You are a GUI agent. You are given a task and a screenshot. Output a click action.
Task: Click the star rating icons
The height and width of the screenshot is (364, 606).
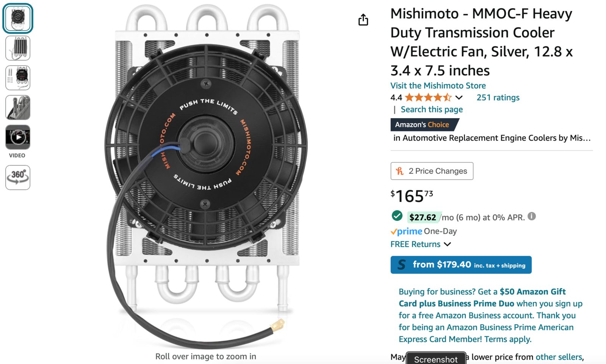pyautogui.click(x=428, y=98)
